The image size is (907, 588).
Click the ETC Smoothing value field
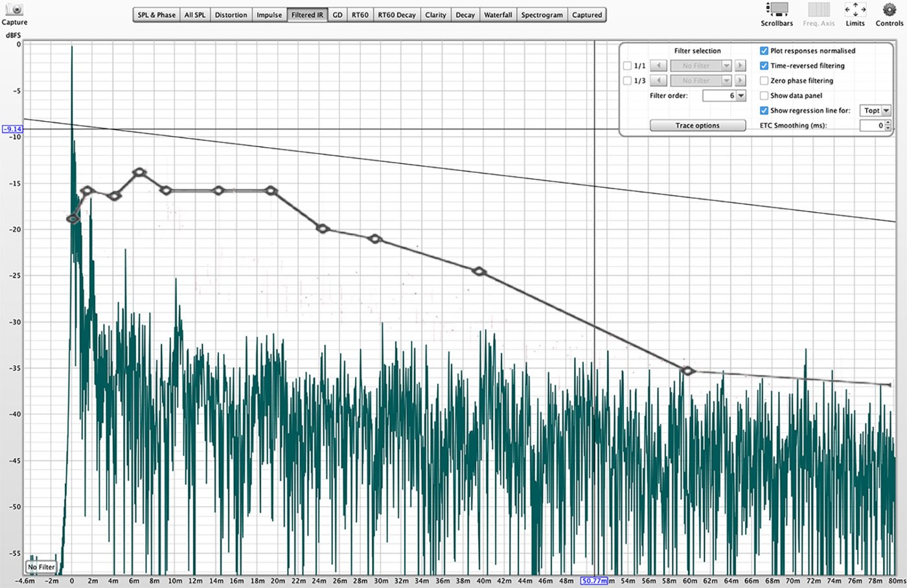tap(872, 126)
